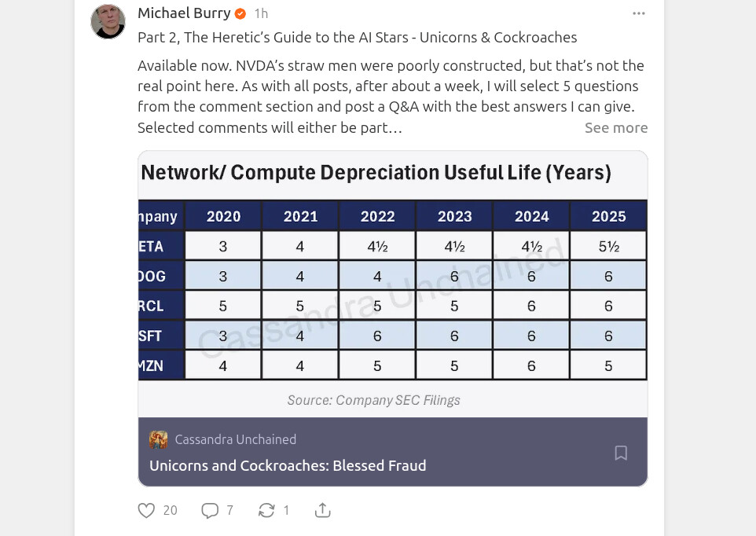
Task: Click the restack count of 1
Action: click(286, 511)
